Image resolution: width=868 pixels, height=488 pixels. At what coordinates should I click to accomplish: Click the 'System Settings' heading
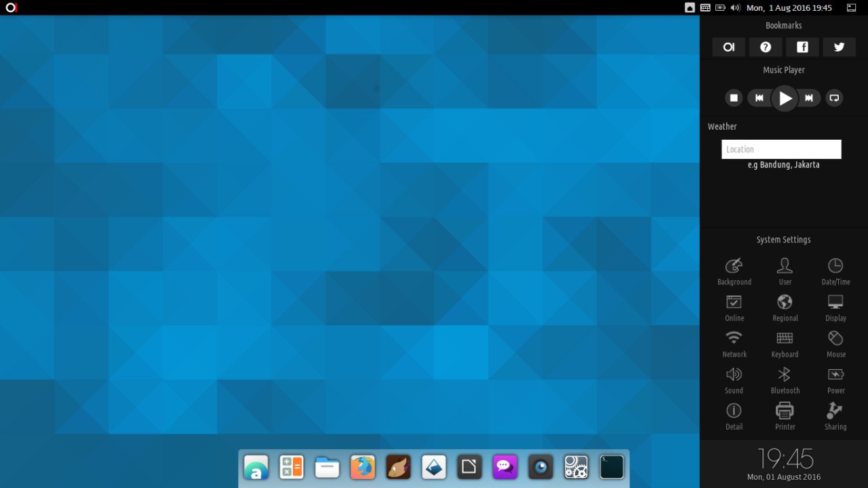click(783, 240)
